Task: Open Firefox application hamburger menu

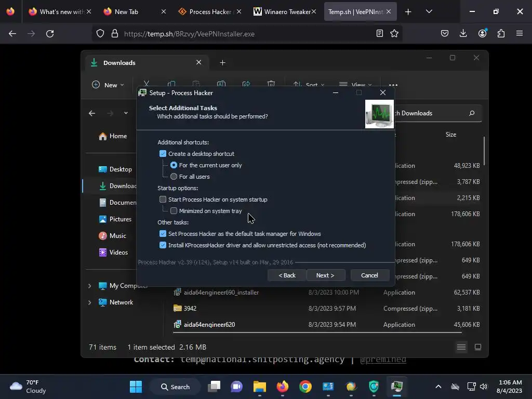Action: (x=520, y=33)
